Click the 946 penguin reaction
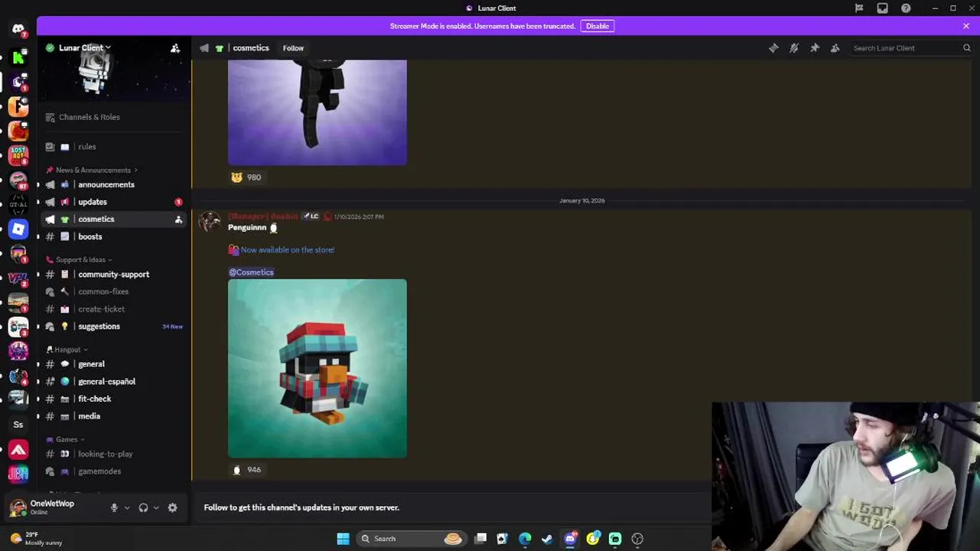This screenshot has width=980, height=551. point(246,470)
